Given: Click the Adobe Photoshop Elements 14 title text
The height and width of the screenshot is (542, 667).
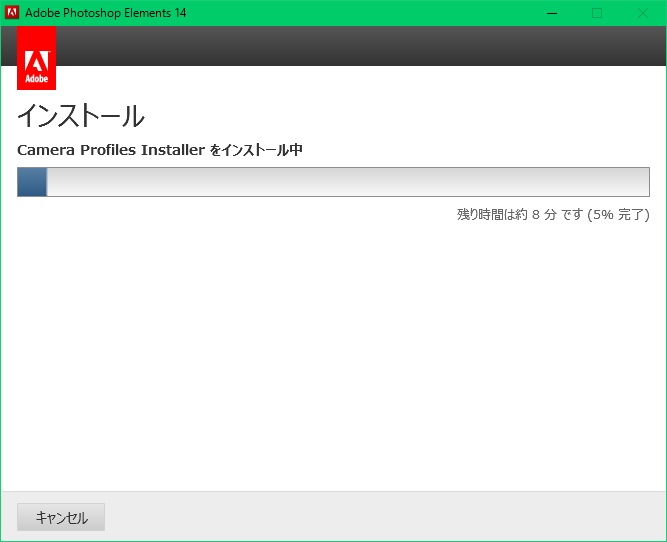Looking at the screenshot, I should [105, 13].
